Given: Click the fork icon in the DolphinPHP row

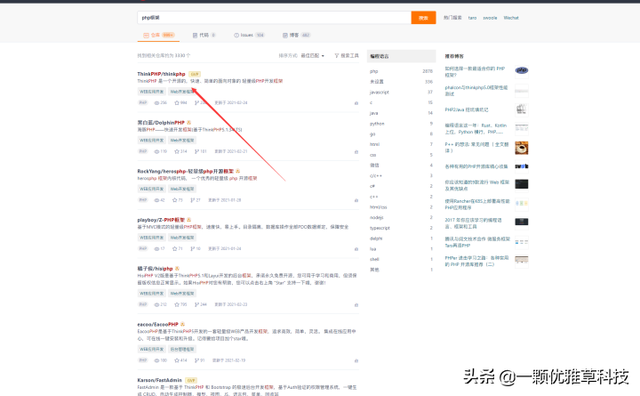Looking at the screenshot, I should pos(197,151).
